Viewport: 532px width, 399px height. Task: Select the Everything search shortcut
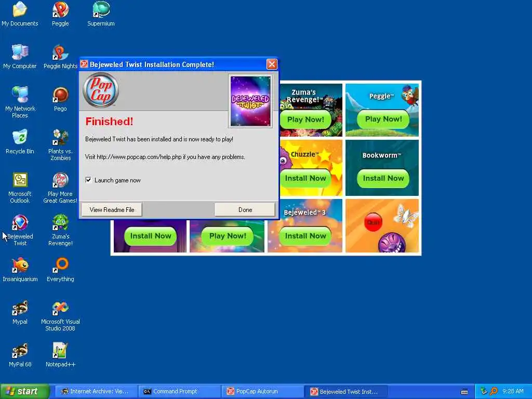[60, 270]
